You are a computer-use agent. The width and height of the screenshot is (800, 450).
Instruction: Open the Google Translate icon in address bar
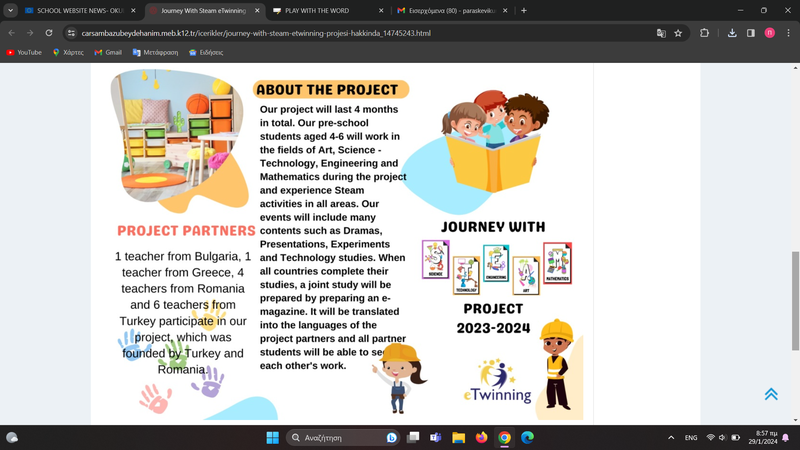[x=661, y=33]
